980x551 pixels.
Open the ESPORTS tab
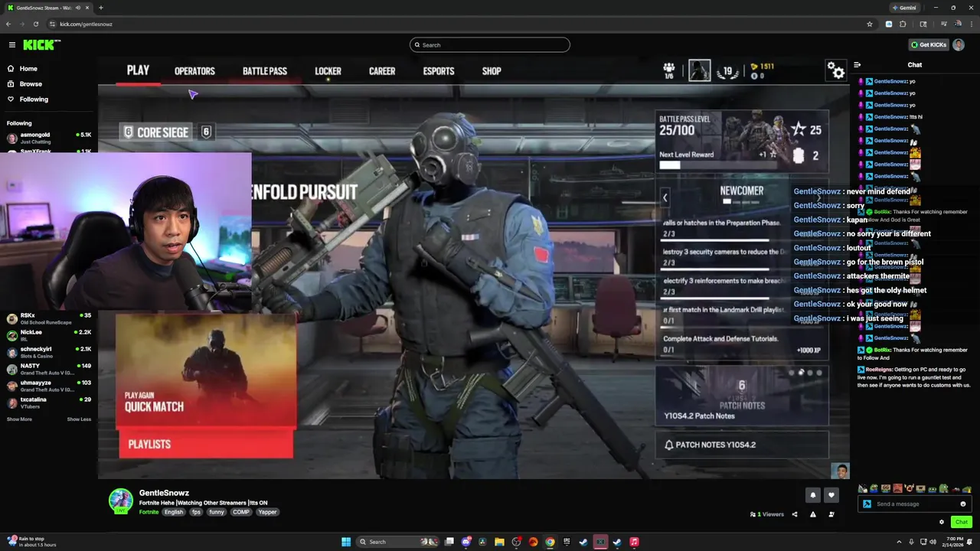(x=439, y=71)
